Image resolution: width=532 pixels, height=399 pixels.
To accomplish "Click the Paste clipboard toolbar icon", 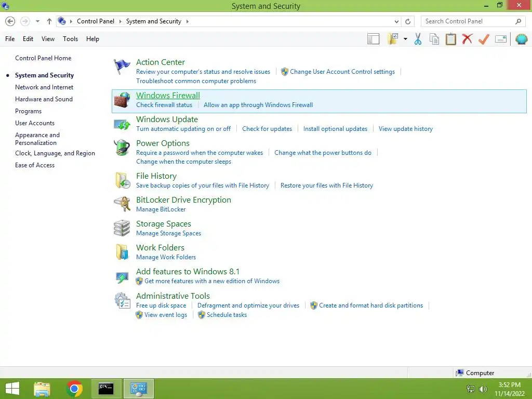I will pos(450,39).
